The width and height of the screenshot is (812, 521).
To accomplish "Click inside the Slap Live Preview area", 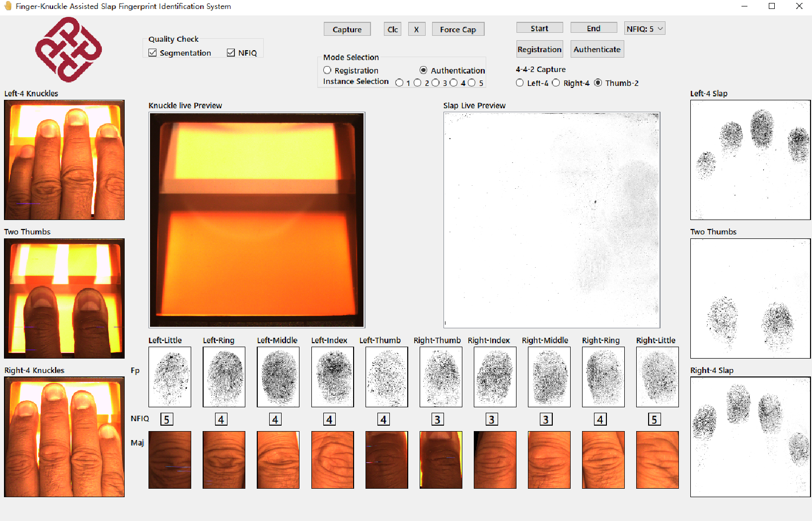I will 551,220.
